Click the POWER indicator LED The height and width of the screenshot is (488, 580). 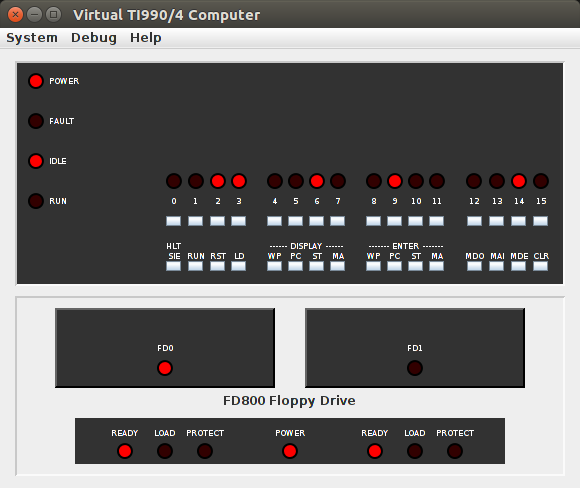point(36,81)
